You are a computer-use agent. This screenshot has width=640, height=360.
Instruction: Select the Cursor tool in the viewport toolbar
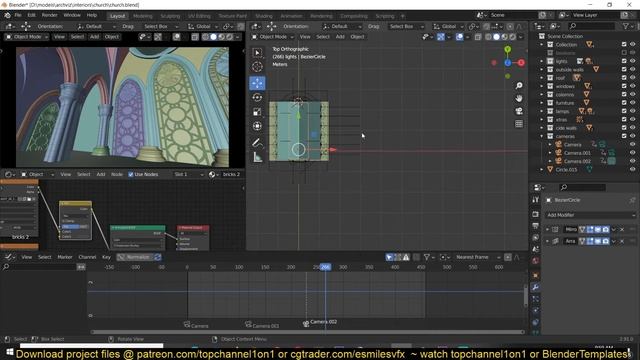257,67
